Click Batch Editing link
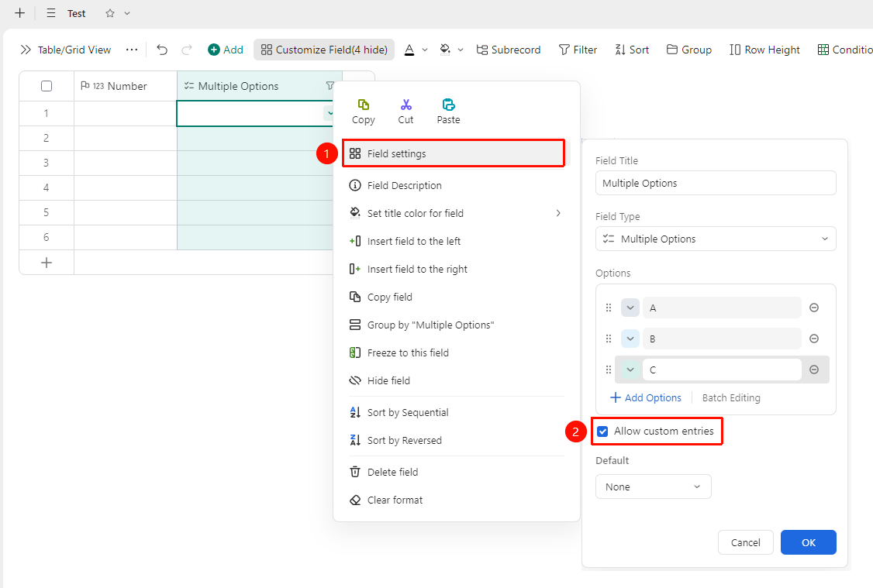This screenshot has width=873, height=588. click(x=731, y=397)
